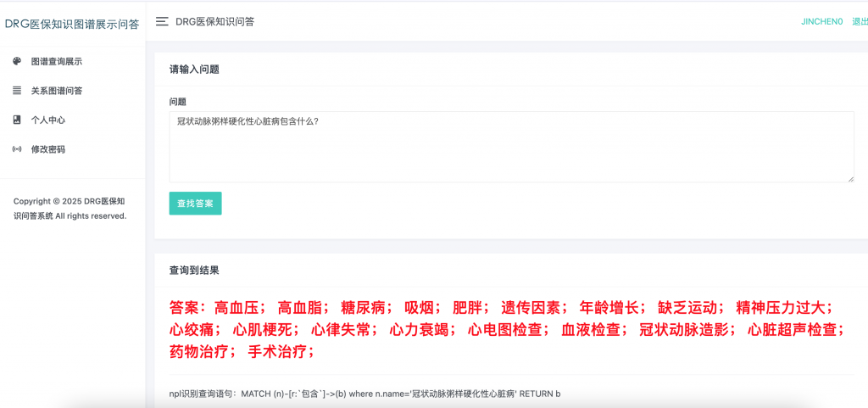Click the answer term 心电图检查
This screenshot has width=868, height=408.
click(x=505, y=330)
